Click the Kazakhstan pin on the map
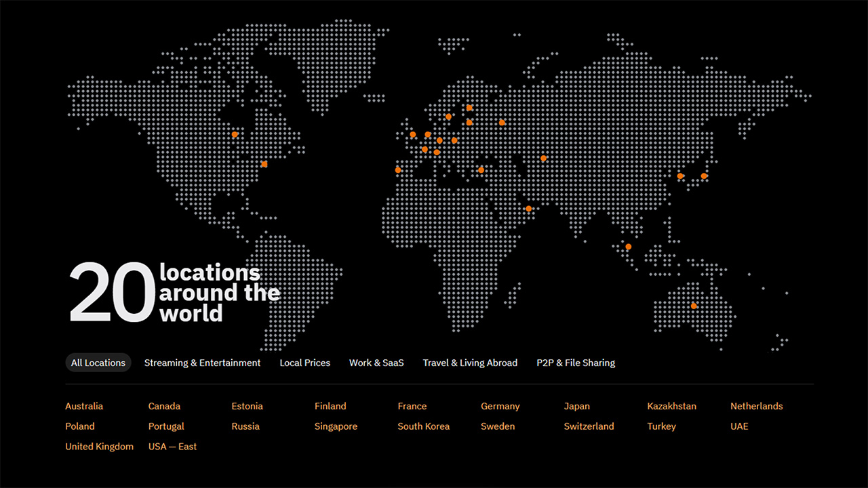This screenshot has width=868, height=488. click(544, 158)
